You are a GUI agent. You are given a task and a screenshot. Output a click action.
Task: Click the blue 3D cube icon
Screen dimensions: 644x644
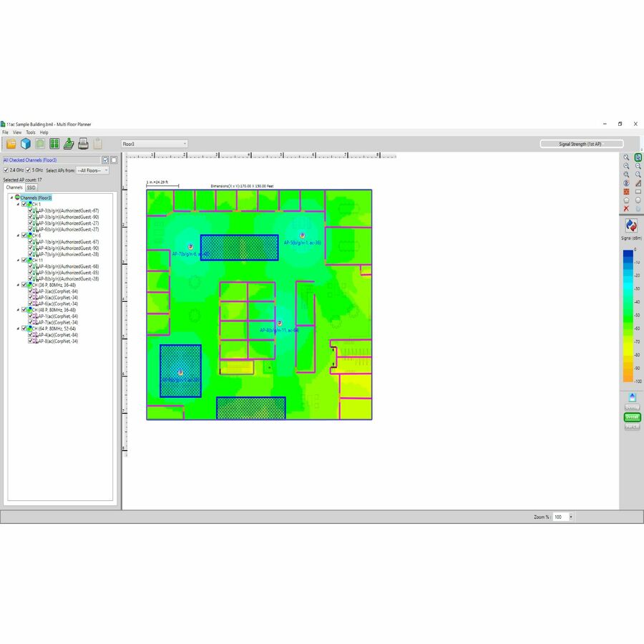pos(25,144)
